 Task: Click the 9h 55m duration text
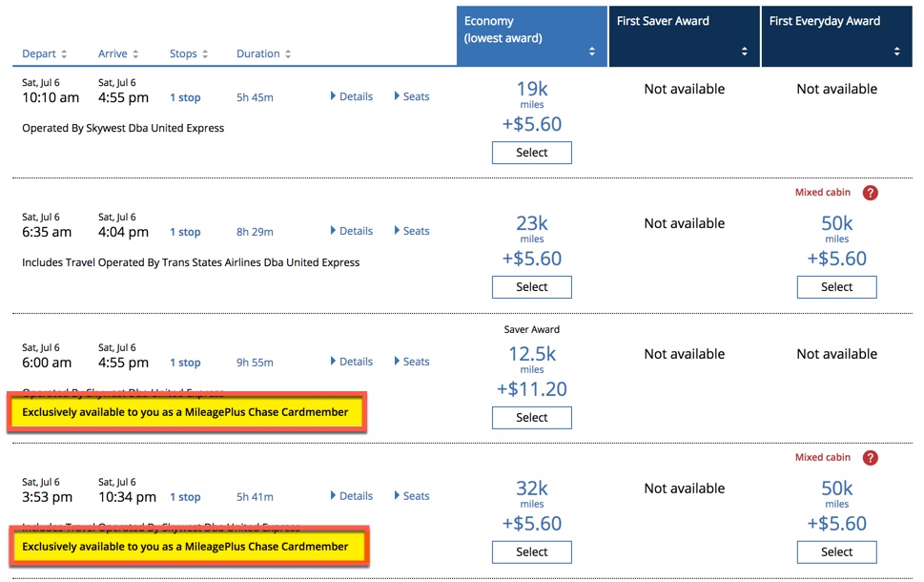[x=255, y=363]
